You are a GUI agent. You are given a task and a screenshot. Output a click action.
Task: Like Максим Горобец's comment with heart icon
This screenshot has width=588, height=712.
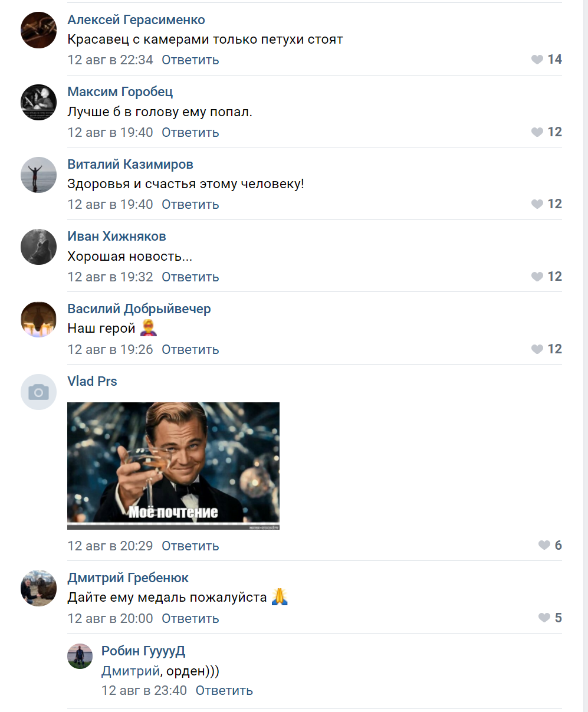click(x=537, y=132)
